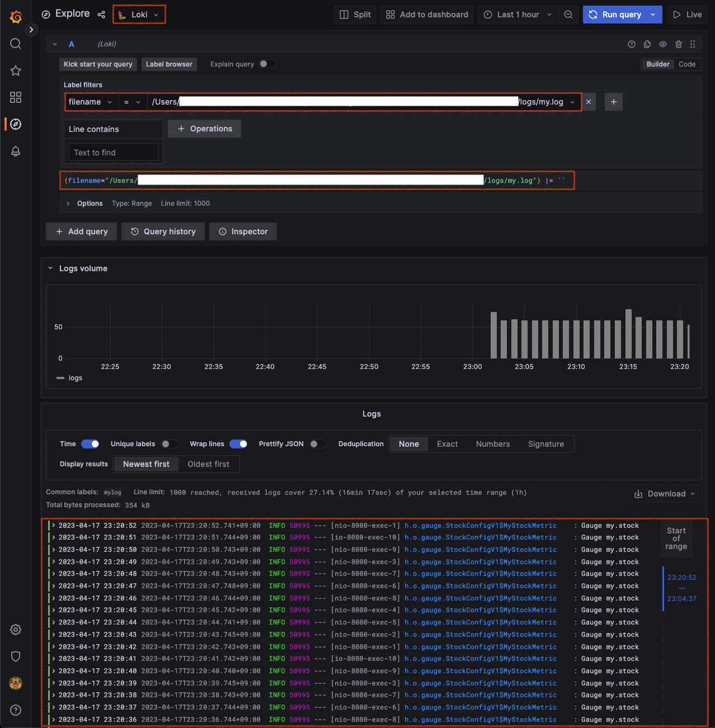
Task: Expand log line at 23:20:36
Action: 54,720
